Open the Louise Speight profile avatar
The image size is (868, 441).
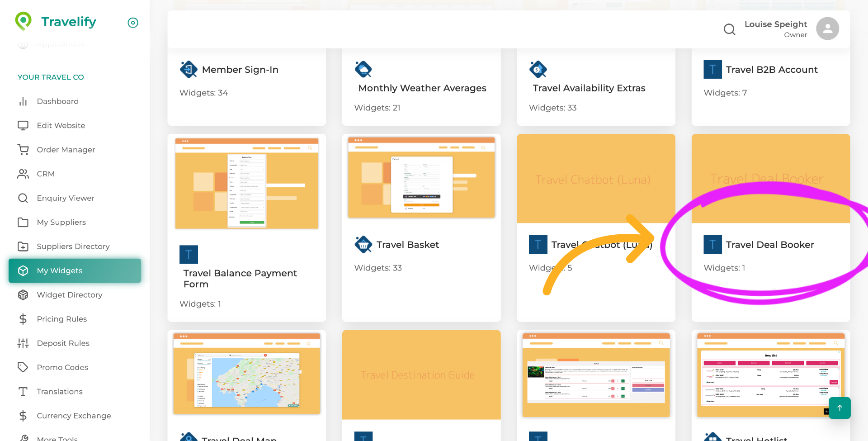point(827,28)
